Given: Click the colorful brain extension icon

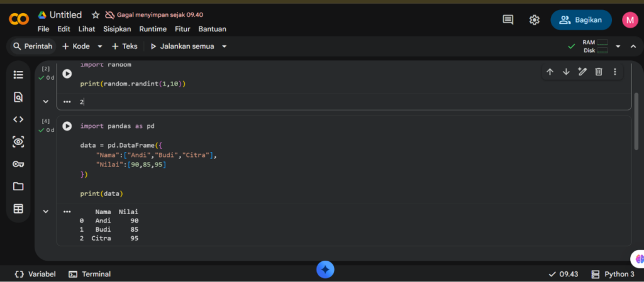Looking at the screenshot, I should [639, 259].
